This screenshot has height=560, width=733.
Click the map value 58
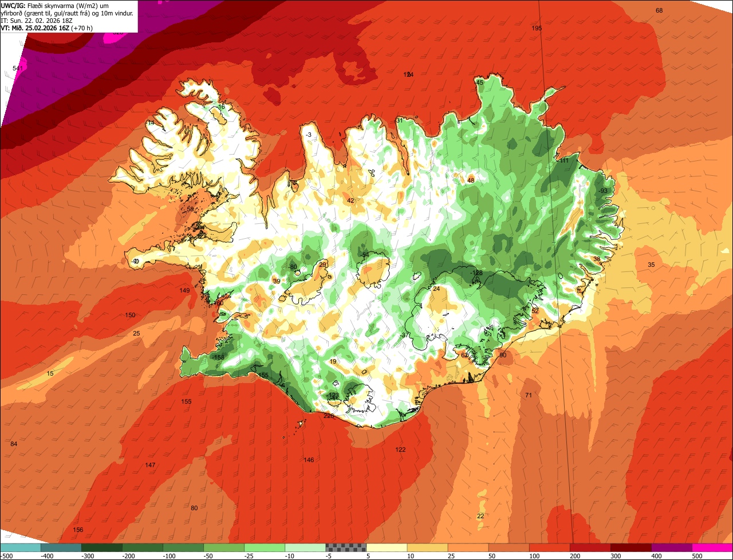coord(190,209)
